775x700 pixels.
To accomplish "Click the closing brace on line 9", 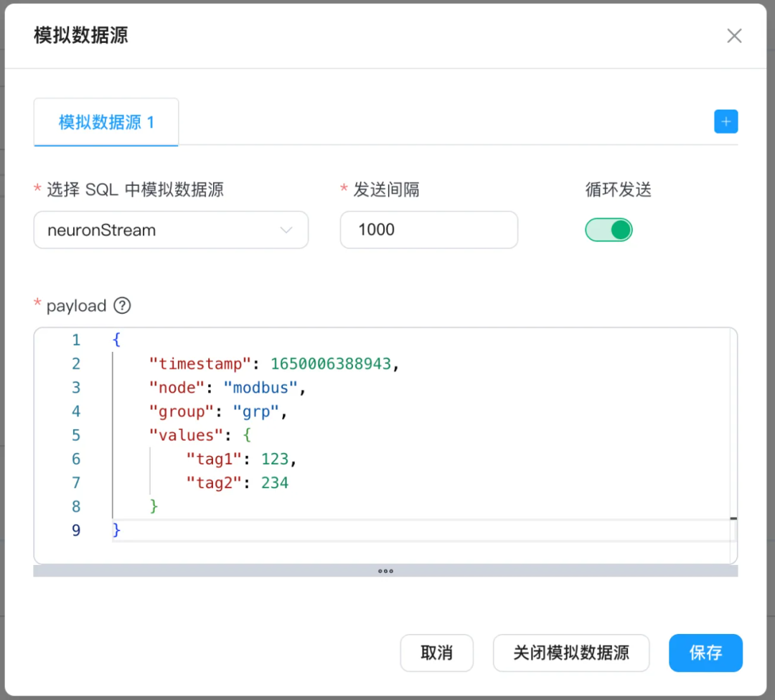I will click(x=117, y=530).
